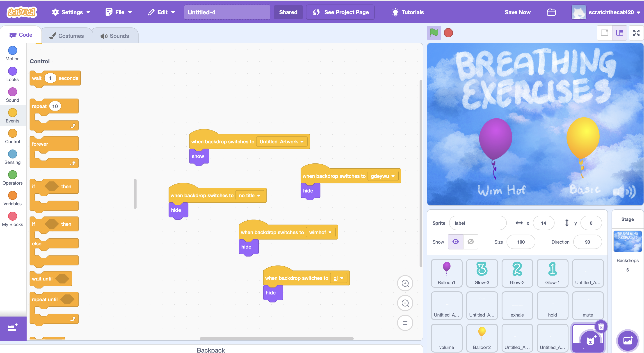Hide sprite using crossed-out eye icon
This screenshot has height=353, width=644.
click(x=470, y=242)
